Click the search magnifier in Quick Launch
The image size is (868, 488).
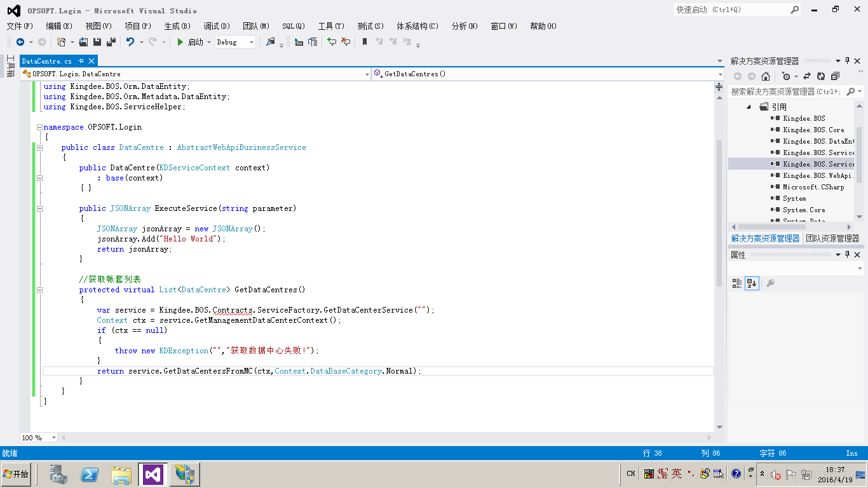[794, 10]
